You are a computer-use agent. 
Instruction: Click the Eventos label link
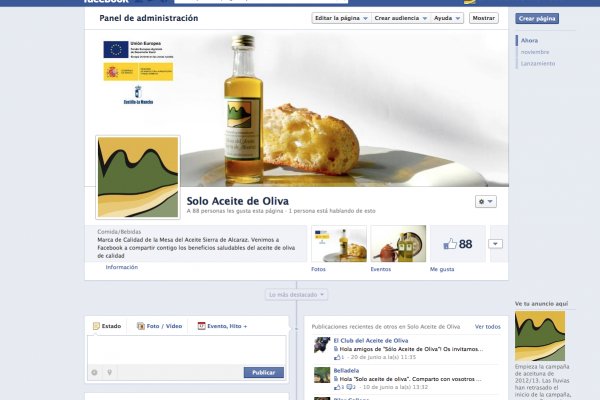point(381,269)
